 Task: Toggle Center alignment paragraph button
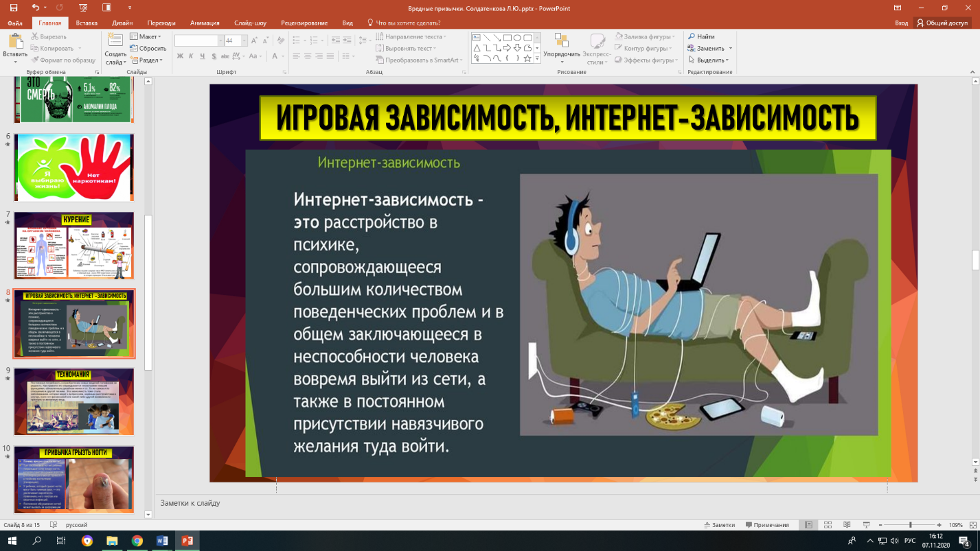pos(308,56)
